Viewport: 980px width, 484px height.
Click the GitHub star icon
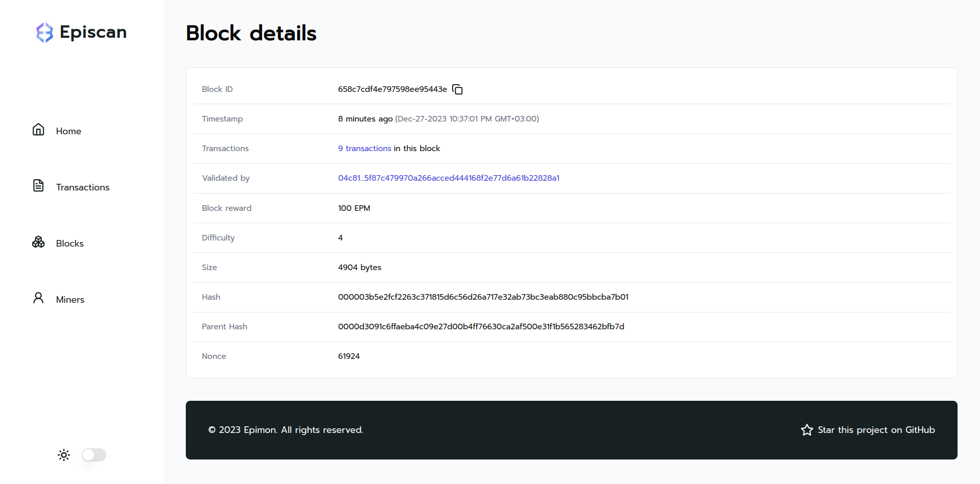[807, 430]
